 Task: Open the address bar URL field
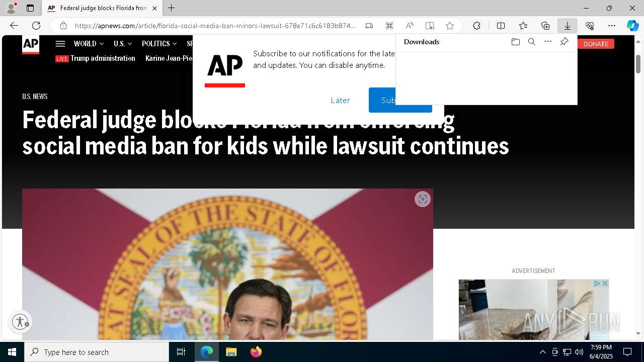tap(215, 26)
